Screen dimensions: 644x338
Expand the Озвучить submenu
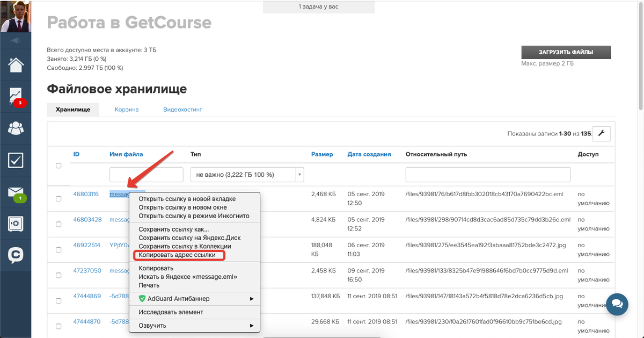[195, 326]
